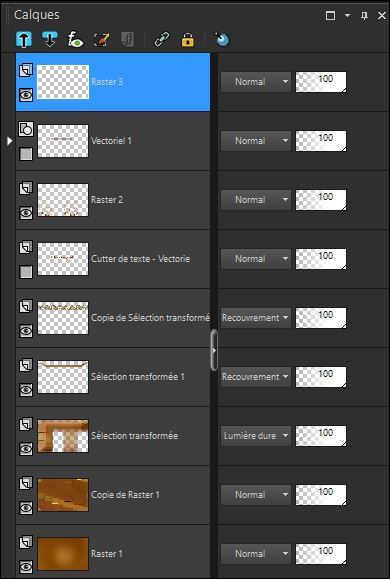Click the vector layer type icon of Vectoriel 1
The height and width of the screenshot is (579, 390).
tap(26, 129)
